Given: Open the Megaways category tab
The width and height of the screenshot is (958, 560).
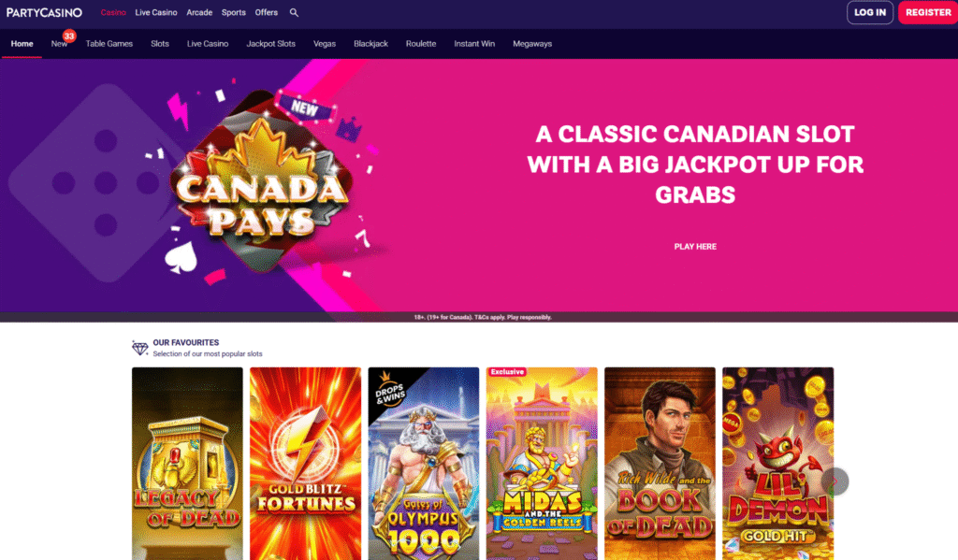Looking at the screenshot, I should pyautogui.click(x=532, y=44).
